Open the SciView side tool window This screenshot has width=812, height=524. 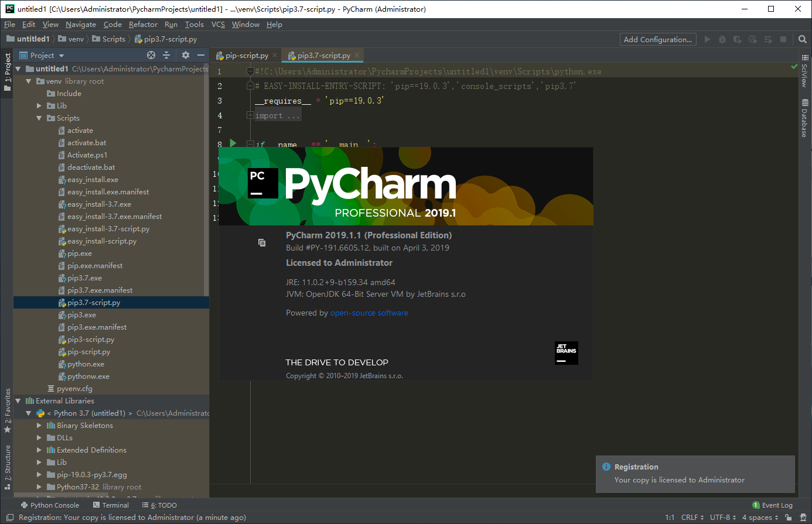coord(805,71)
